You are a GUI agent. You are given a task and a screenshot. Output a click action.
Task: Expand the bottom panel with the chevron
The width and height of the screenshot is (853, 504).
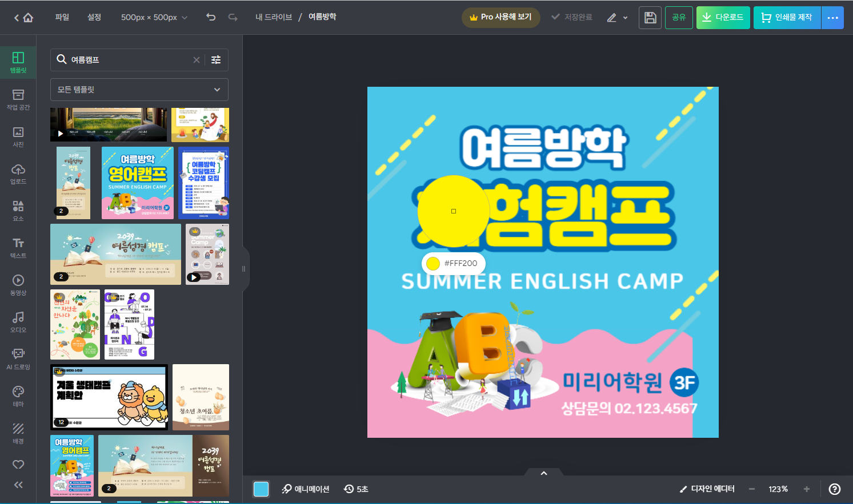(543, 473)
